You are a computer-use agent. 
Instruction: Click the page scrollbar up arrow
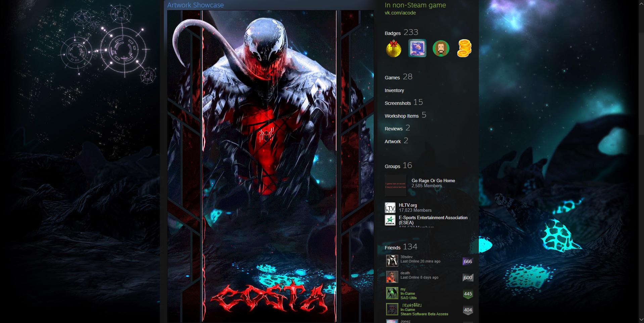pyautogui.click(x=641, y=3)
